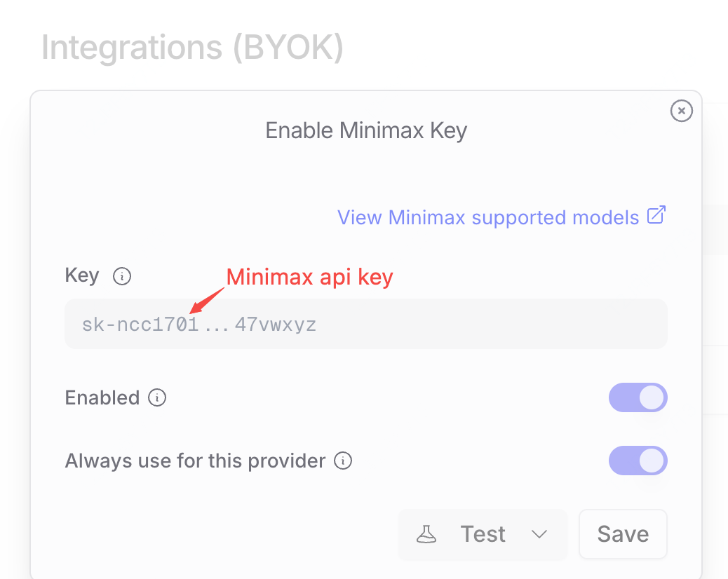The width and height of the screenshot is (728, 579).
Task: Save the Minimax key settings
Action: (622, 534)
